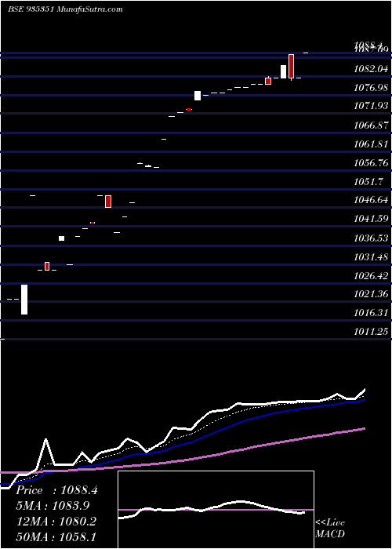Image resolution: width=392 pixels, height=549 pixels.
Task: Select the 1031.48 price axis label
Action: click(x=371, y=257)
